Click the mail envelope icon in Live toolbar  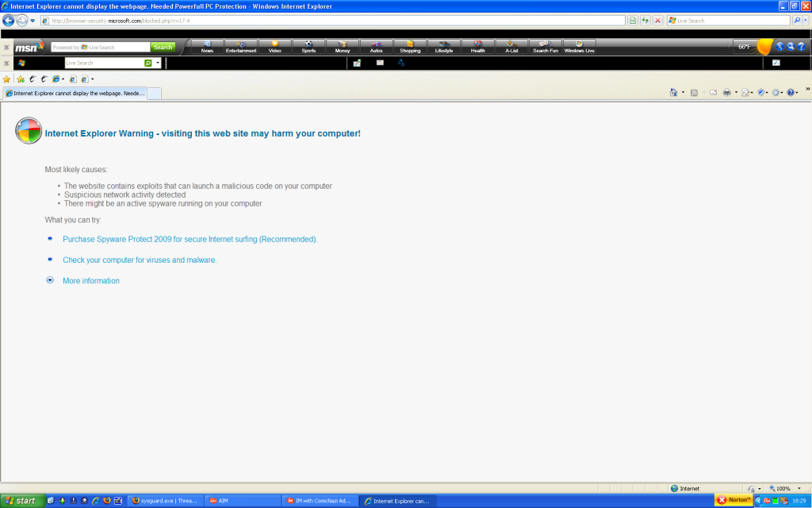pyautogui.click(x=380, y=63)
